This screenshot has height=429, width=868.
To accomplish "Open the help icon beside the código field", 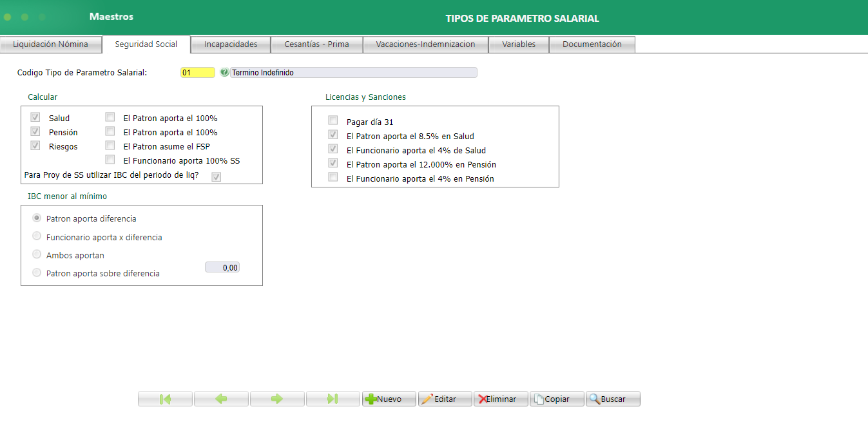I will 224,72.
